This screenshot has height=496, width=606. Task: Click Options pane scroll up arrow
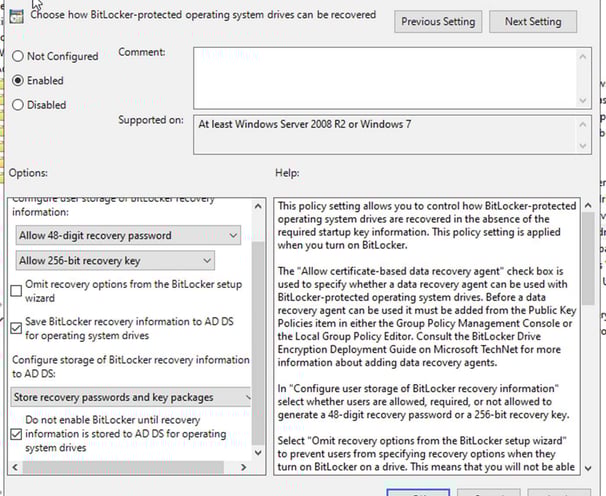point(258,206)
